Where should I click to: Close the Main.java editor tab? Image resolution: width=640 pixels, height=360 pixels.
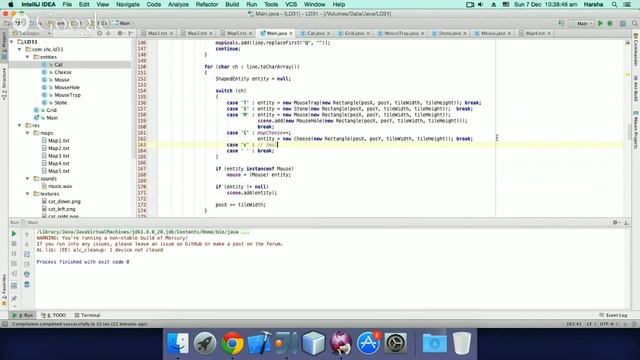pyautogui.click(x=291, y=33)
